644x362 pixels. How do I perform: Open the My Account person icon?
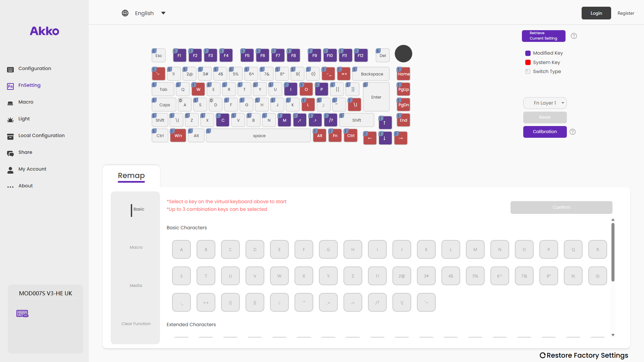click(x=10, y=170)
